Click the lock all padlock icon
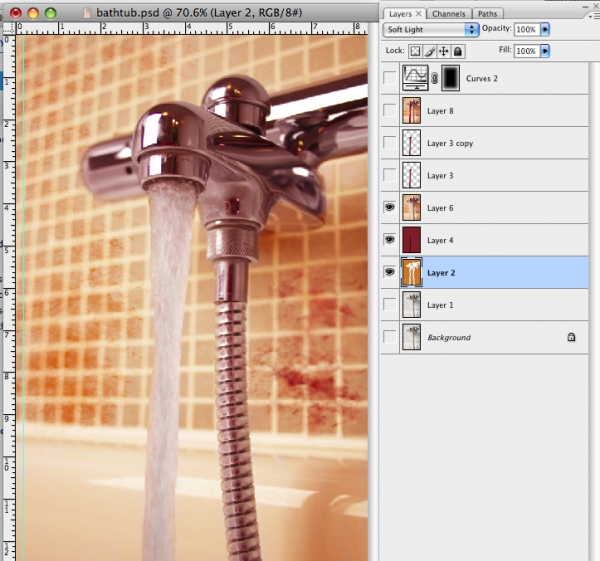This screenshot has width=600, height=561. point(458,51)
